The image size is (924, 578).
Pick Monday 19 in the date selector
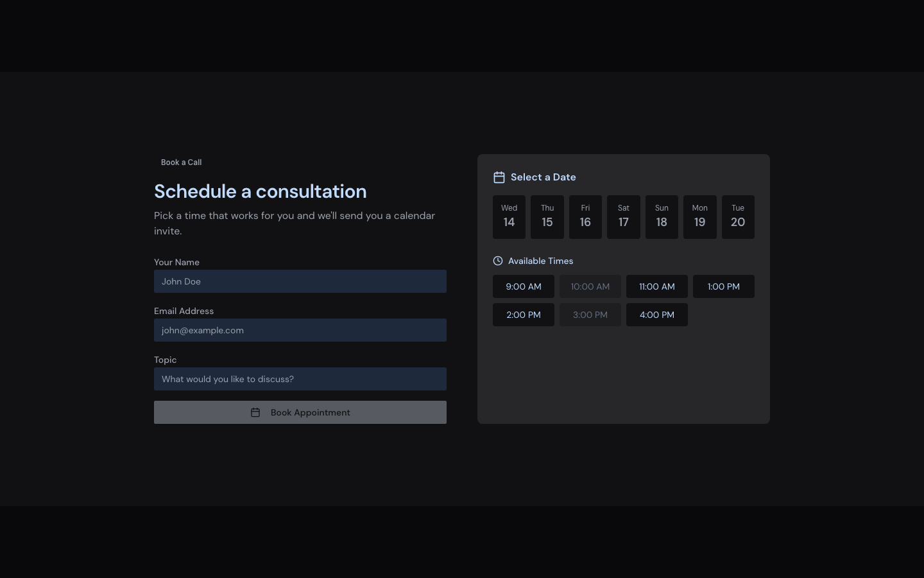click(699, 217)
